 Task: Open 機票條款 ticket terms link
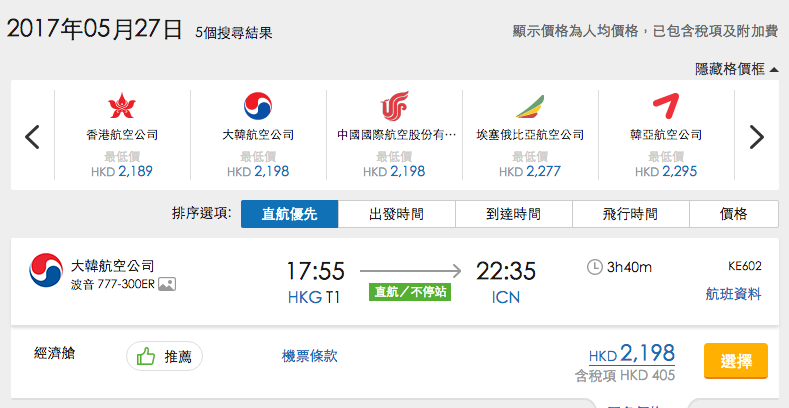pyautogui.click(x=309, y=356)
